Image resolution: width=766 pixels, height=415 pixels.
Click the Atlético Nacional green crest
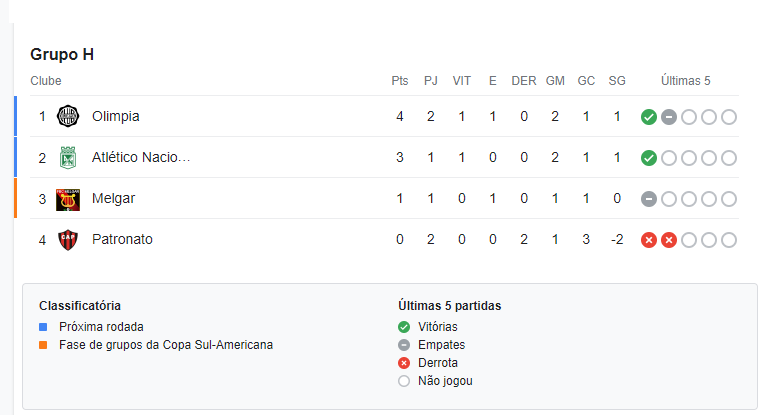68,158
